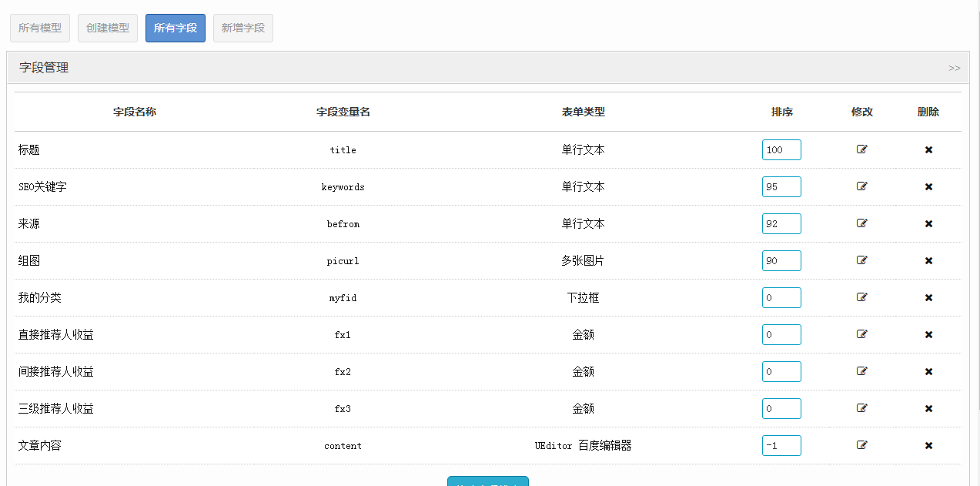Viewport: 980px width, 486px height.
Task: Click edit icon for 标题 field
Action: 861,149
